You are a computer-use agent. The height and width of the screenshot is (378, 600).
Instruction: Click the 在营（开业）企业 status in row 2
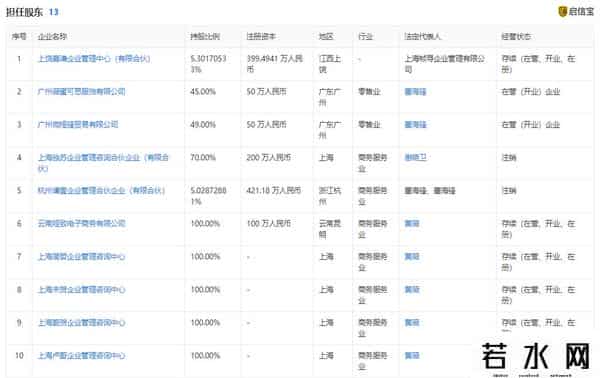tap(531, 91)
